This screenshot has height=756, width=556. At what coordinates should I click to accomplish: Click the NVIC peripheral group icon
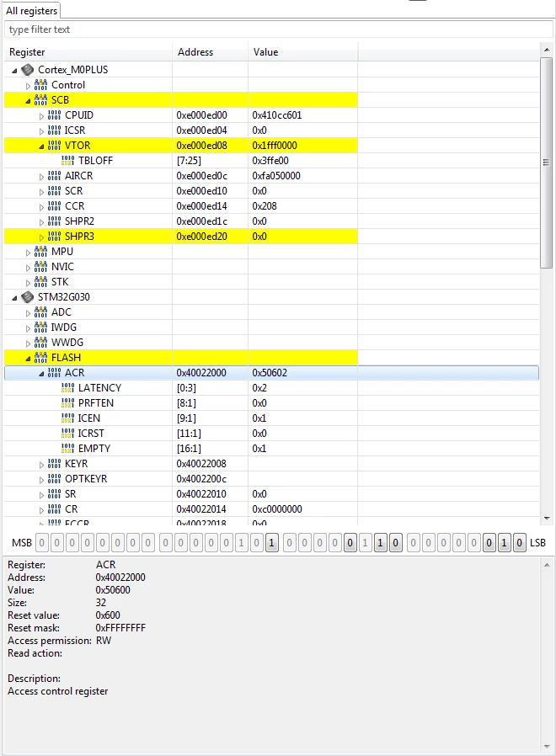(x=41, y=267)
